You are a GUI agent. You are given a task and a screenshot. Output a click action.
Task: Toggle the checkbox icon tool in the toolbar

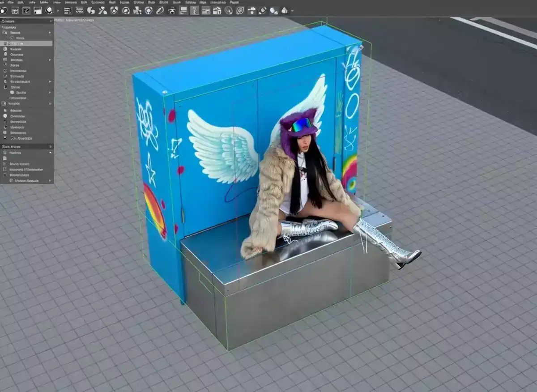click(x=26, y=11)
